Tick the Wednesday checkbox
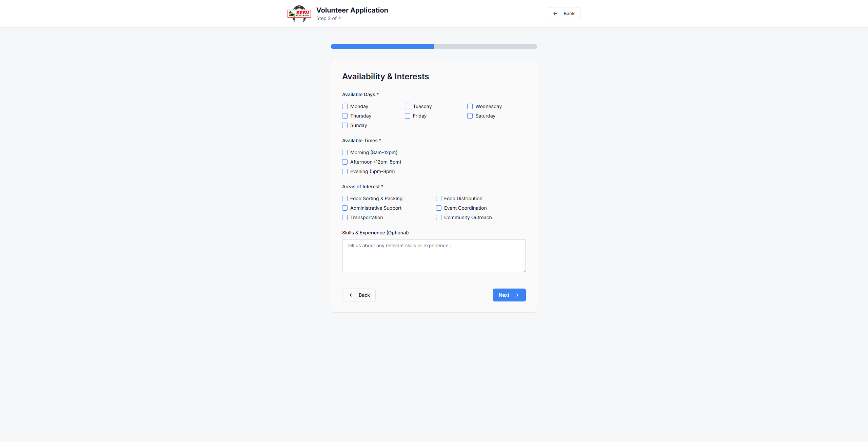Viewport: 868px width, 442px height. pyautogui.click(x=470, y=106)
